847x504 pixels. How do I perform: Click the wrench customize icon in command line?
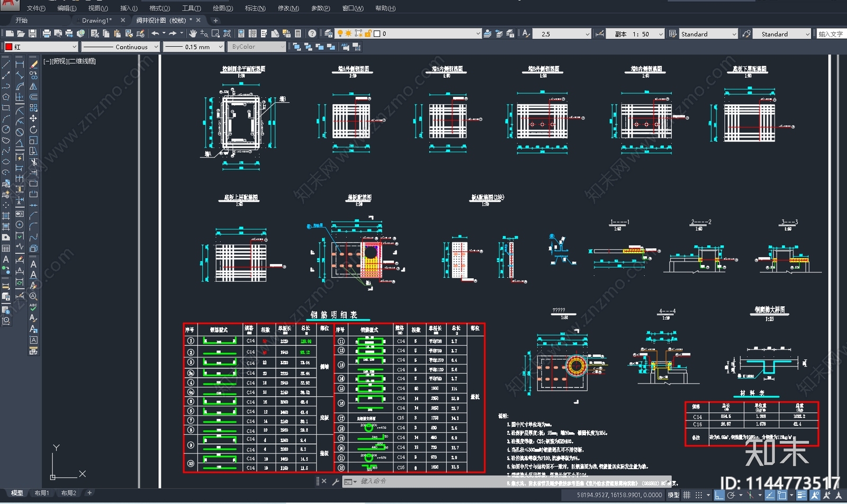(x=336, y=481)
